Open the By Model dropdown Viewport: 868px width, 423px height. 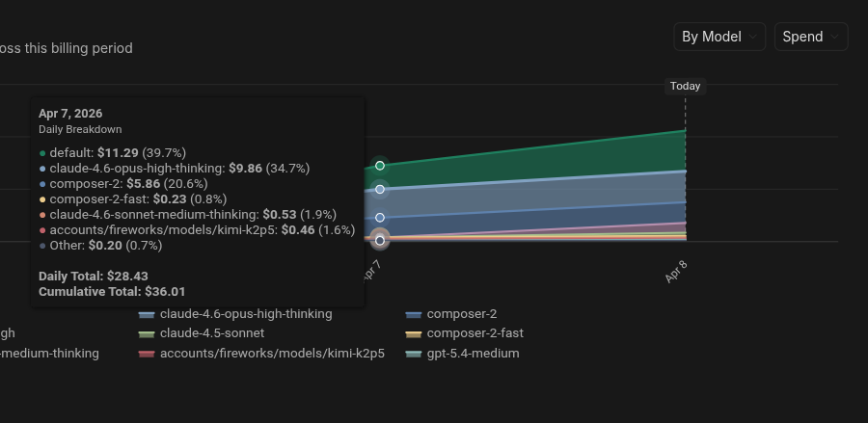(x=719, y=37)
